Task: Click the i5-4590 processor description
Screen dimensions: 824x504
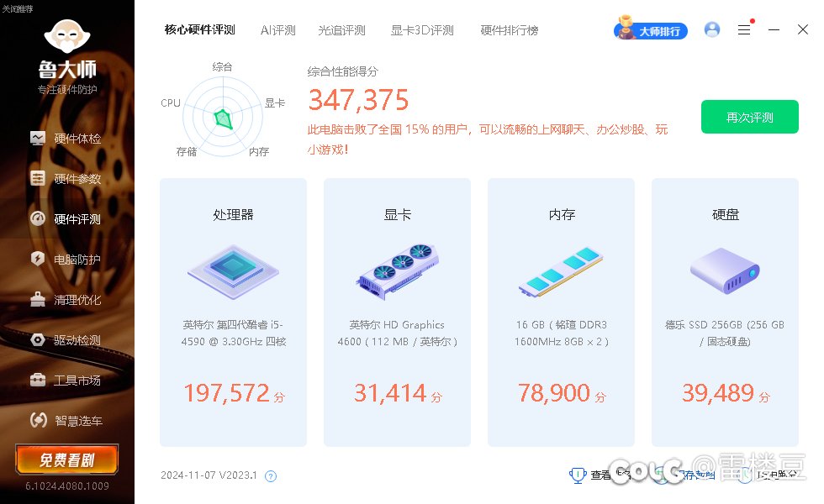Action: 234,333
